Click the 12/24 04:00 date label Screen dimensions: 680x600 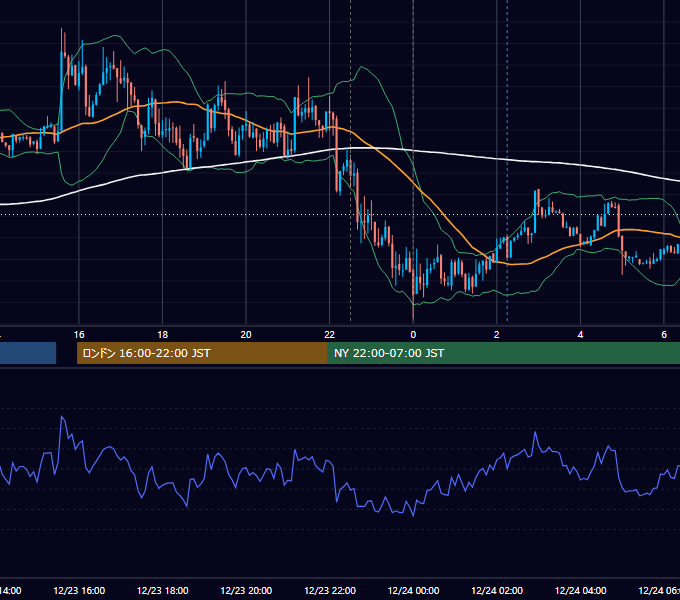(581, 590)
